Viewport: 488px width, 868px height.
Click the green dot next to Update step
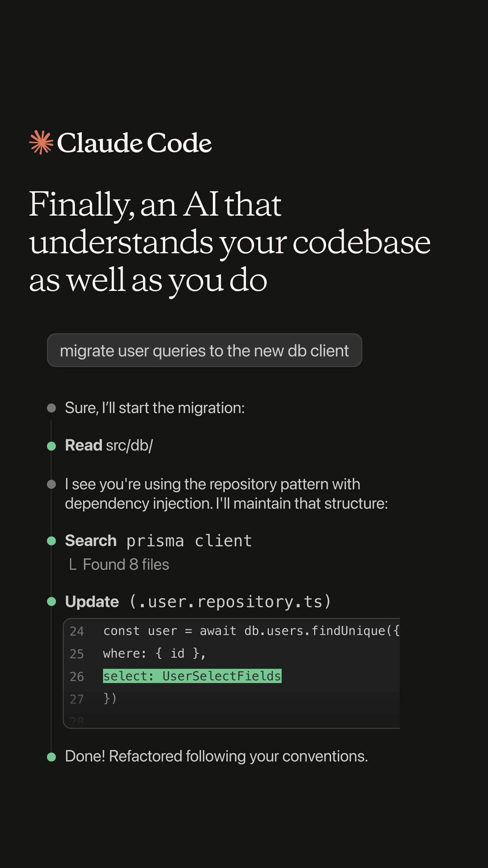tap(51, 602)
